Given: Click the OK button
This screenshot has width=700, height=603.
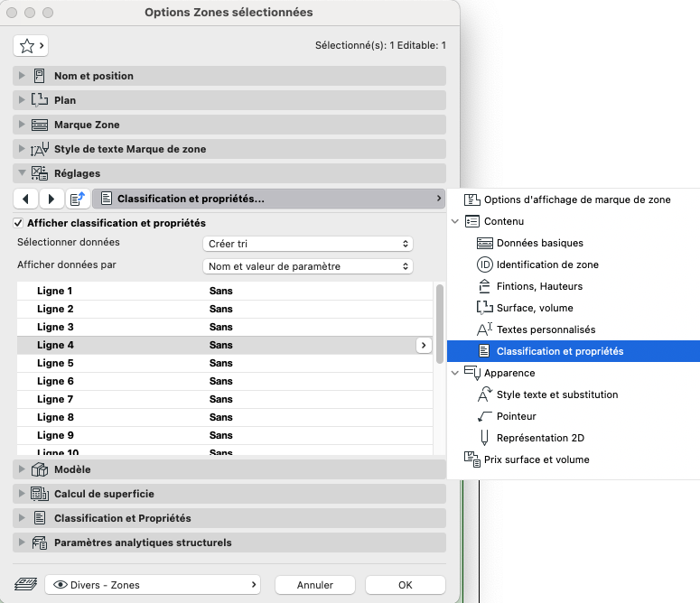Looking at the screenshot, I should [406, 585].
